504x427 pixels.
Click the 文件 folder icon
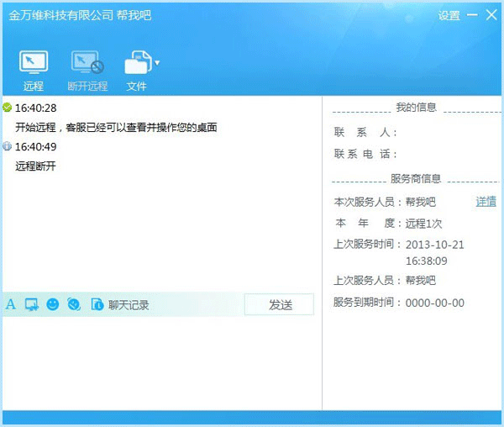click(137, 63)
